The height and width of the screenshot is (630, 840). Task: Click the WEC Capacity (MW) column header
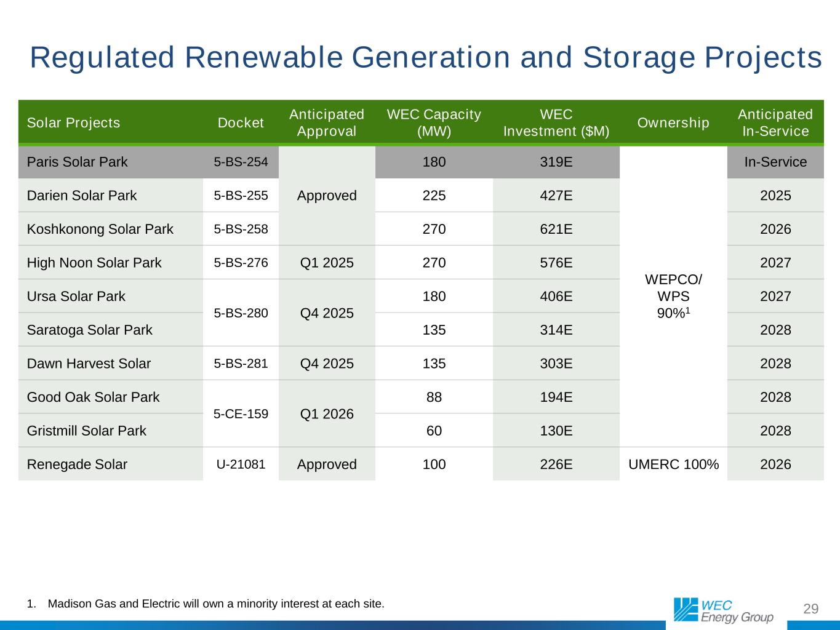tap(434, 122)
